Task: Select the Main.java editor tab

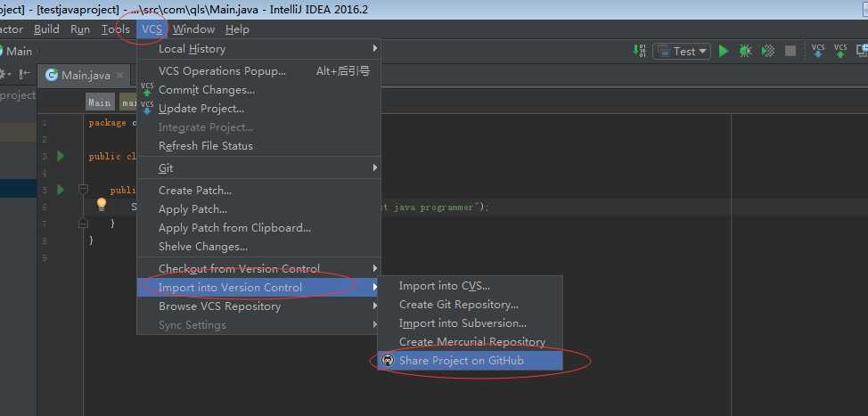Action: [85, 75]
